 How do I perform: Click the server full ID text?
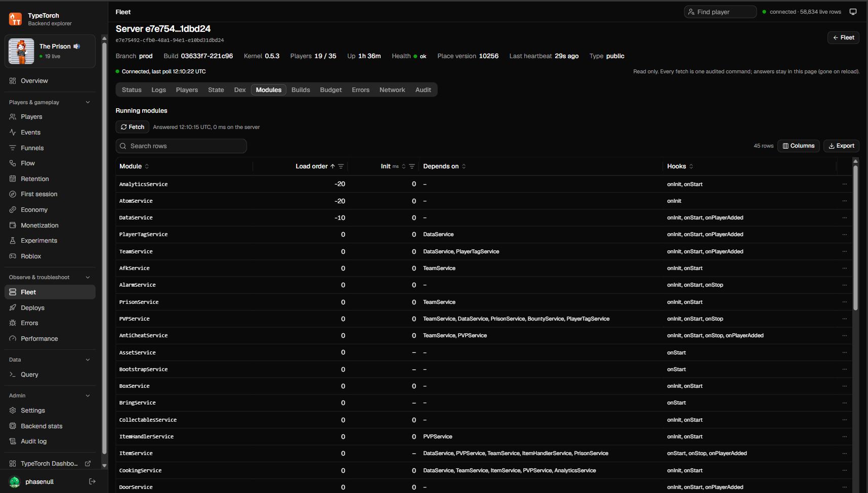(x=170, y=40)
